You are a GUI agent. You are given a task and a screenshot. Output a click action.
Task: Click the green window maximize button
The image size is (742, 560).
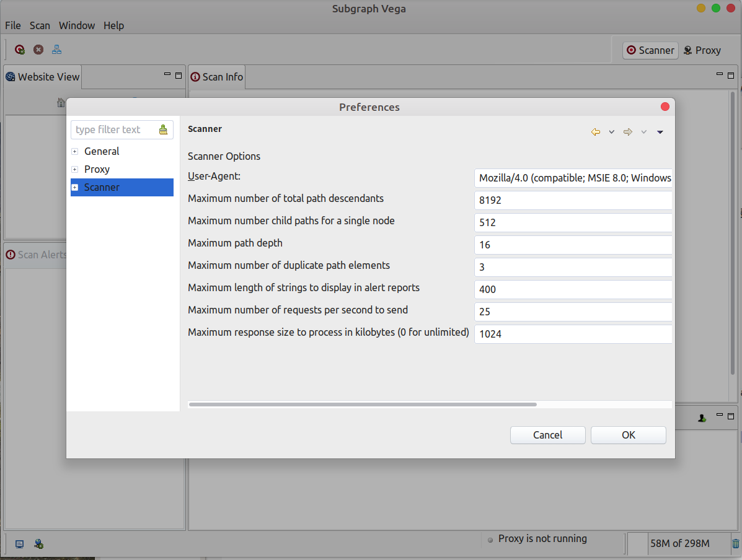tap(716, 8)
